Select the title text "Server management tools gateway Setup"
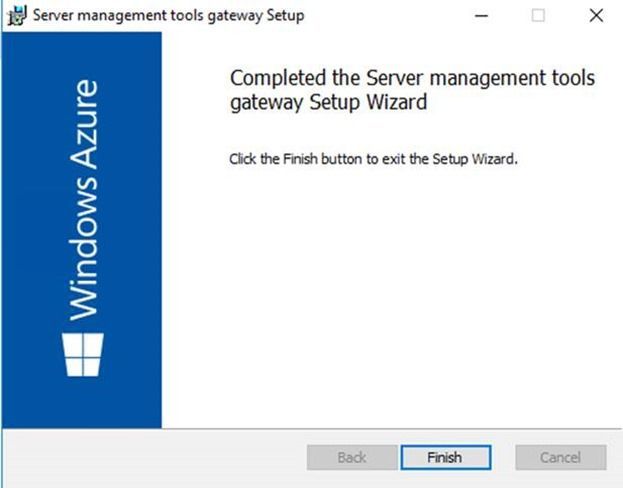This screenshot has width=623, height=488. (x=169, y=16)
